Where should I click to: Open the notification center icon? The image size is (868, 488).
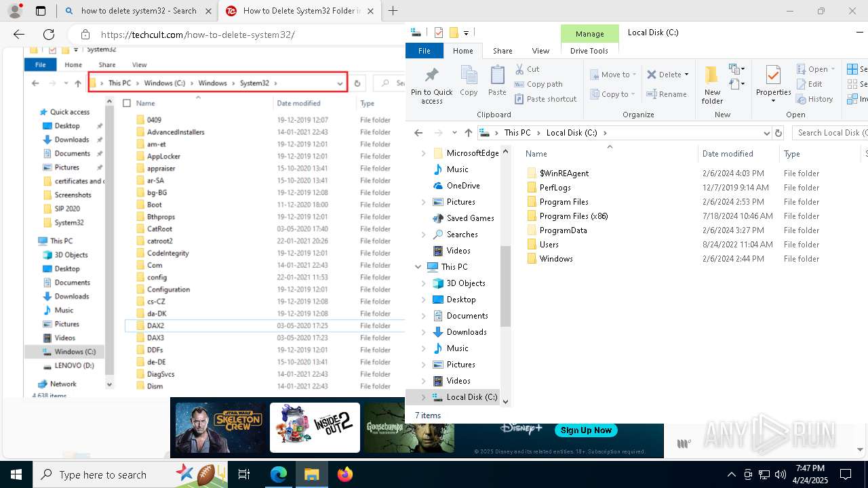tap(846, 474)
